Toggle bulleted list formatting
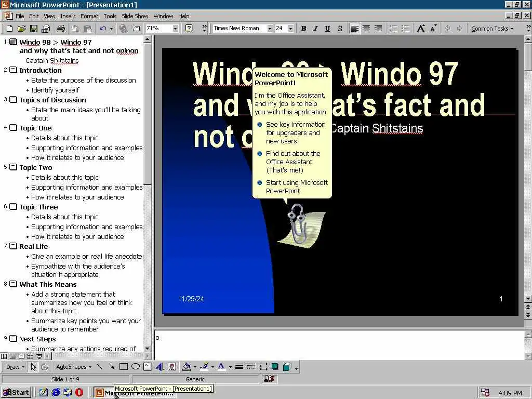The height and width of the screenshot is (399, 532). click(405, 29)
